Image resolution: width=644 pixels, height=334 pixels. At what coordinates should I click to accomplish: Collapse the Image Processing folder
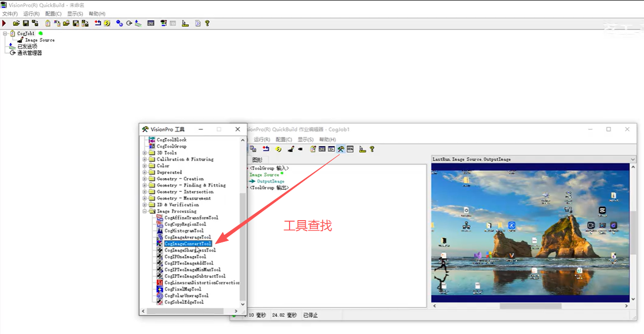point(145,212)
